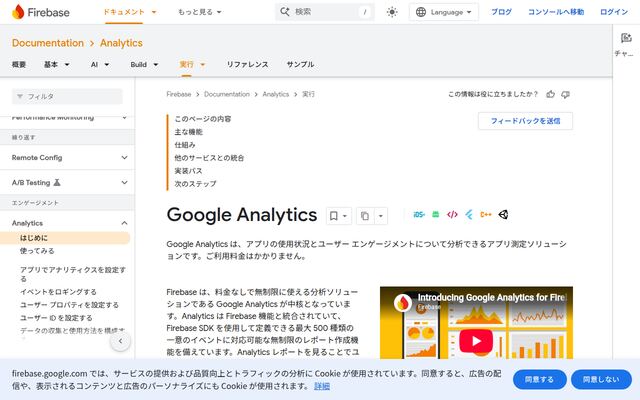640x400 pixels.
Task: Open アプリでアナリティクスを設定する page
Action: [73, 274]
